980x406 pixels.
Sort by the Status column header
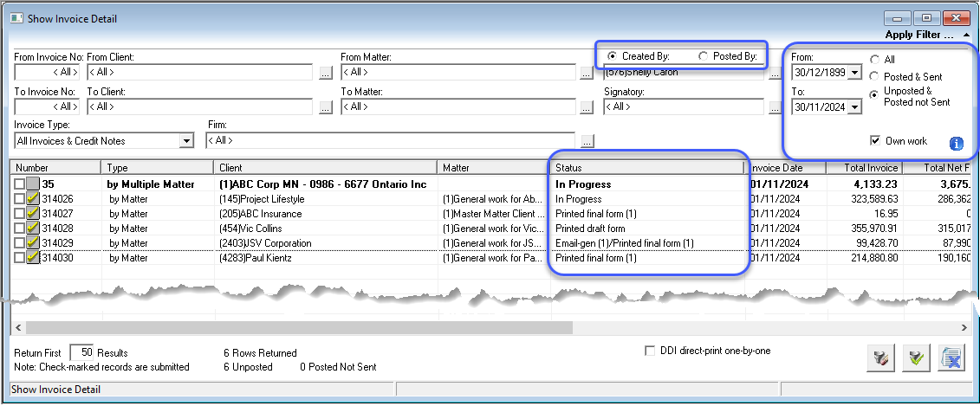click(647, 167)
